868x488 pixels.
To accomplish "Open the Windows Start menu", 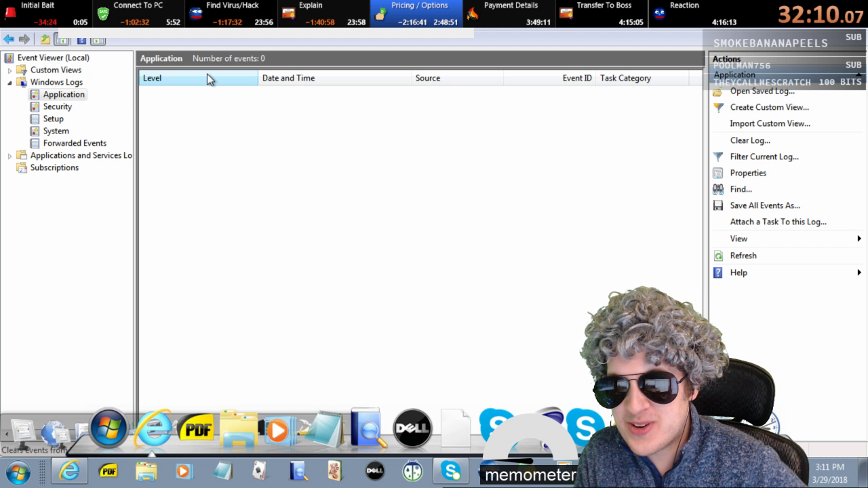I will point(18,471).
